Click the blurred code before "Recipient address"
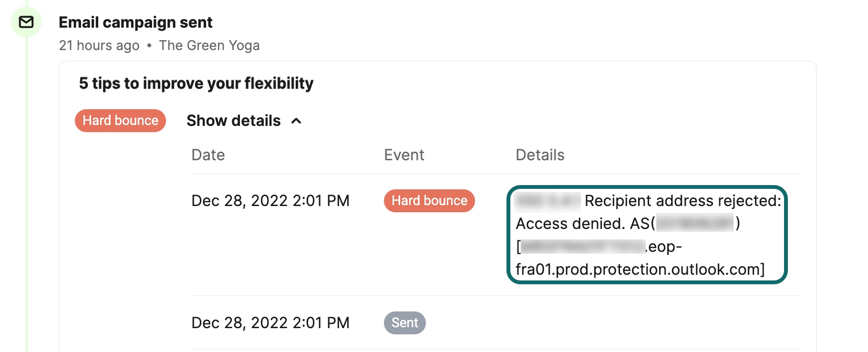The height and width of the screenshot is (352, 868). (x=548, y=201)
